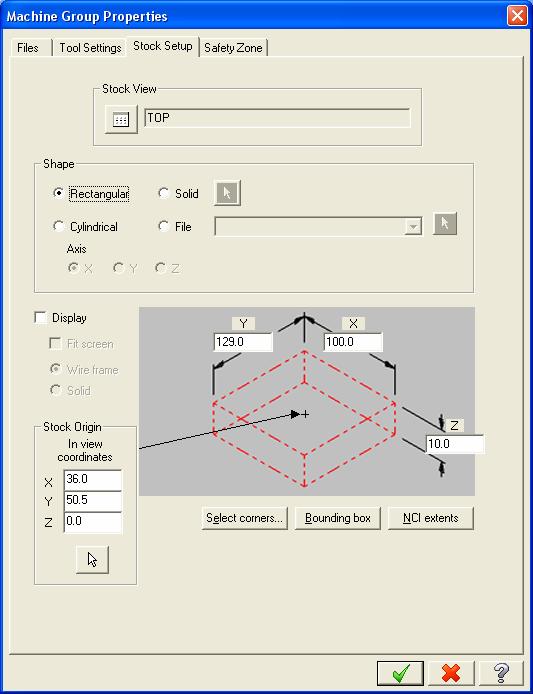
Task: Cancel with the red X button
Action: 451,673
